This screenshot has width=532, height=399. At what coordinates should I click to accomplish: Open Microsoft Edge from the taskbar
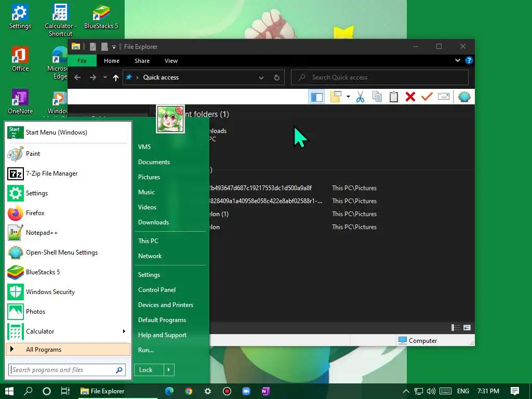(169, 391)
